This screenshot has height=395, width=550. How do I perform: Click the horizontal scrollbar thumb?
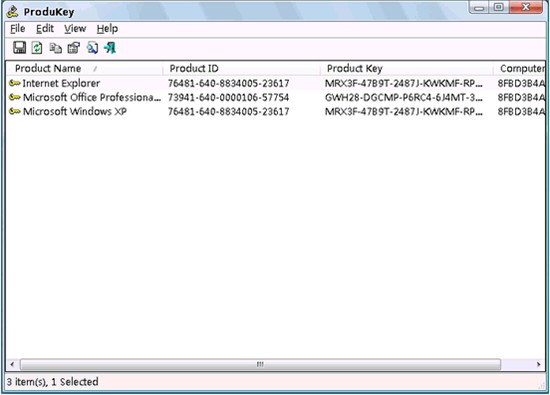point(260,364)
